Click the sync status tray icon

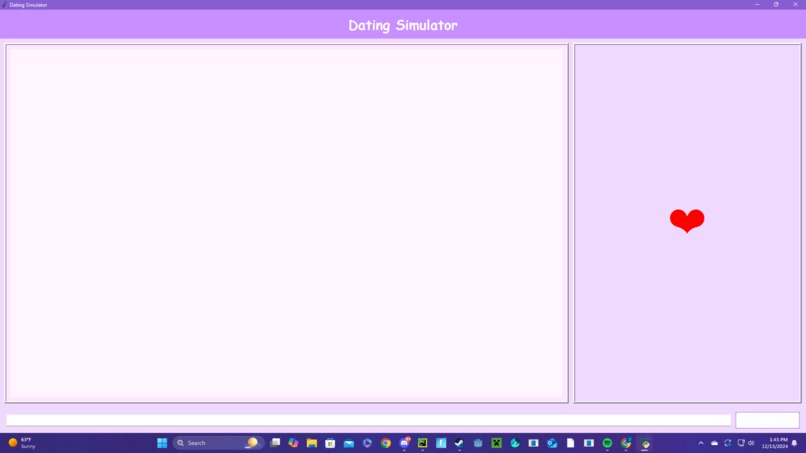pyautogui.click(x=728, y=443)
